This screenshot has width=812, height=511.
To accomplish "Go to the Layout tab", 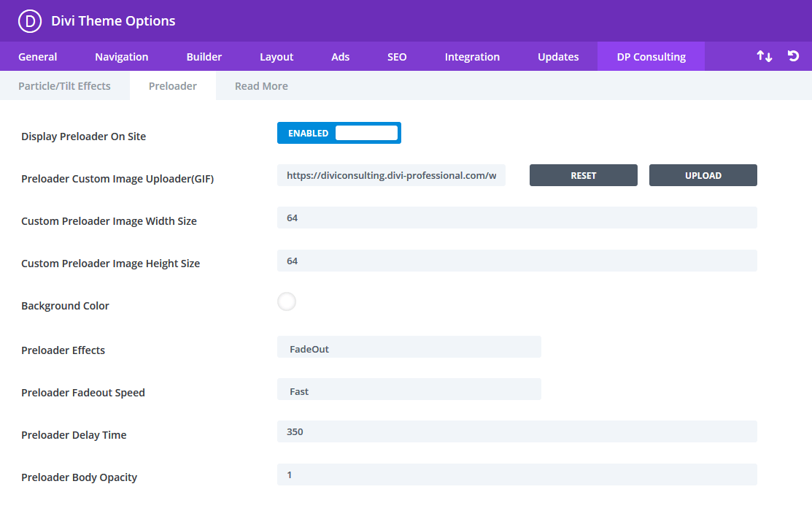I will click(277, 56).
